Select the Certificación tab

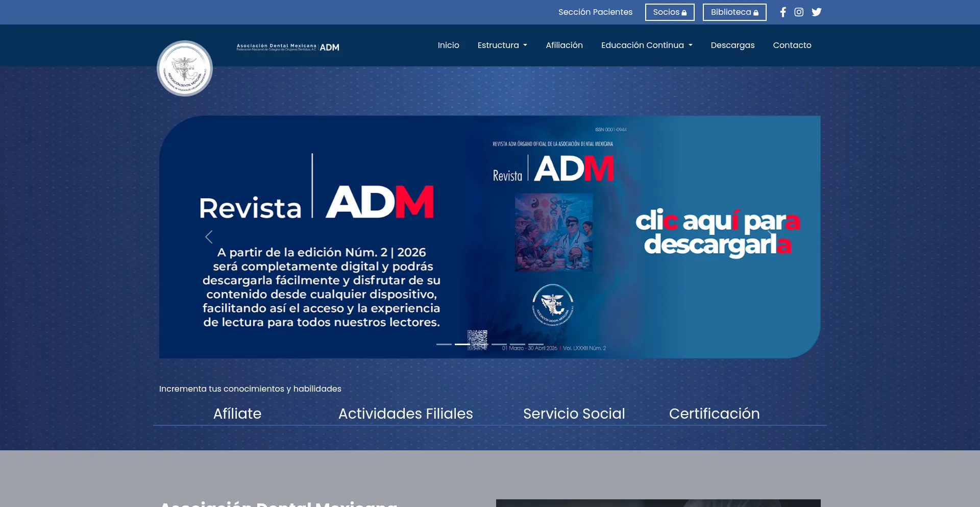pos(715,414)
